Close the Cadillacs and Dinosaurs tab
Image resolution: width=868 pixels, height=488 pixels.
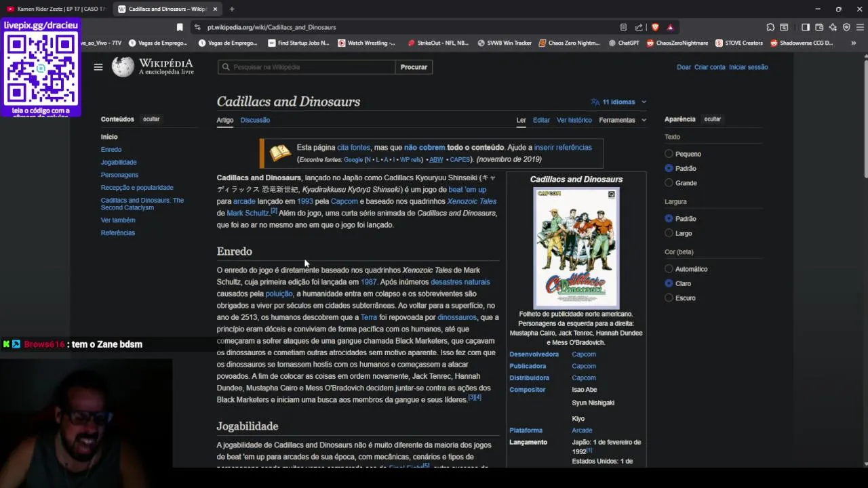point(216,9)
